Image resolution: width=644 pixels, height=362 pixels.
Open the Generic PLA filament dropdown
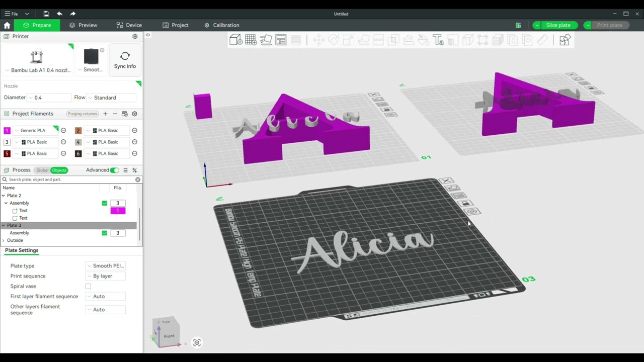tap(36, 130)
